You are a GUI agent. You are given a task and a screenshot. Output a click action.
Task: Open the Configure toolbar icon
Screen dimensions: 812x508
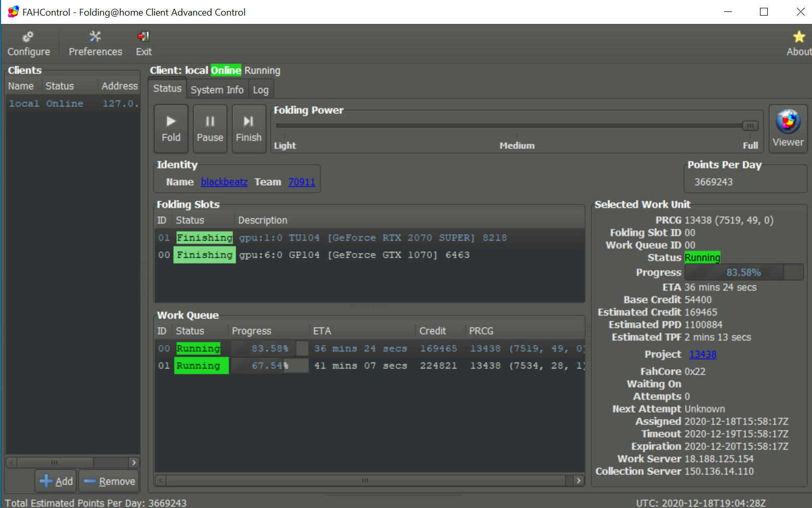[x=29, y=44]
